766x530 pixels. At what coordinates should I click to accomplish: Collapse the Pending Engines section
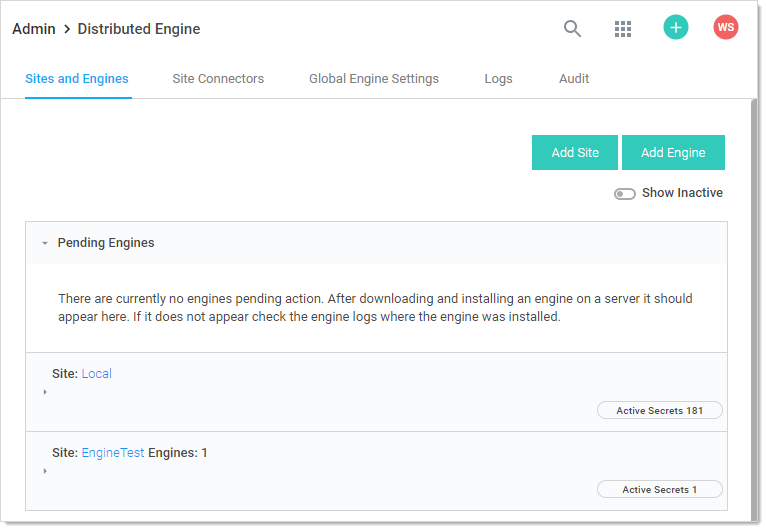pyautogui.click(x=45, y=243)
